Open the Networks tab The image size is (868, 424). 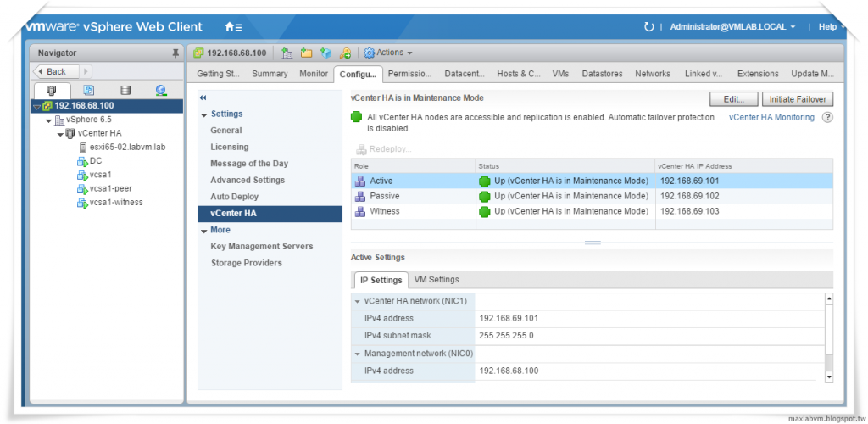click(653, 74)
